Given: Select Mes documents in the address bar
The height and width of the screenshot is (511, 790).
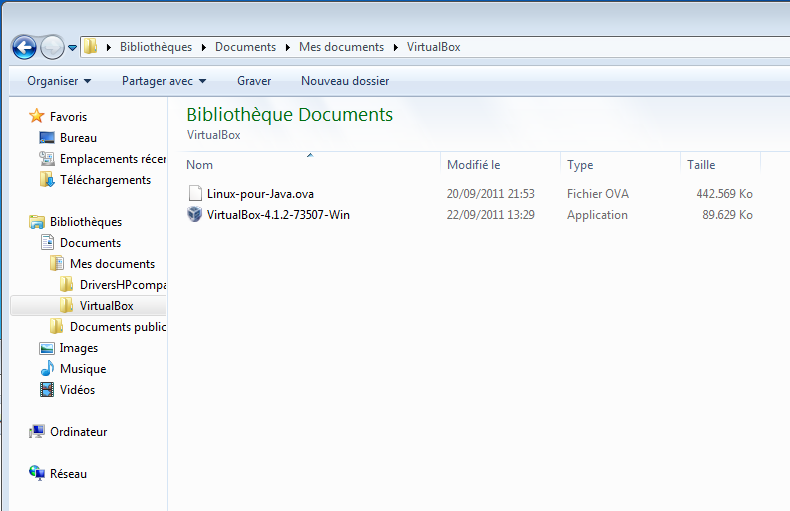Looking at the screenshot, I should pyautogui.click(x=341, y=47).
